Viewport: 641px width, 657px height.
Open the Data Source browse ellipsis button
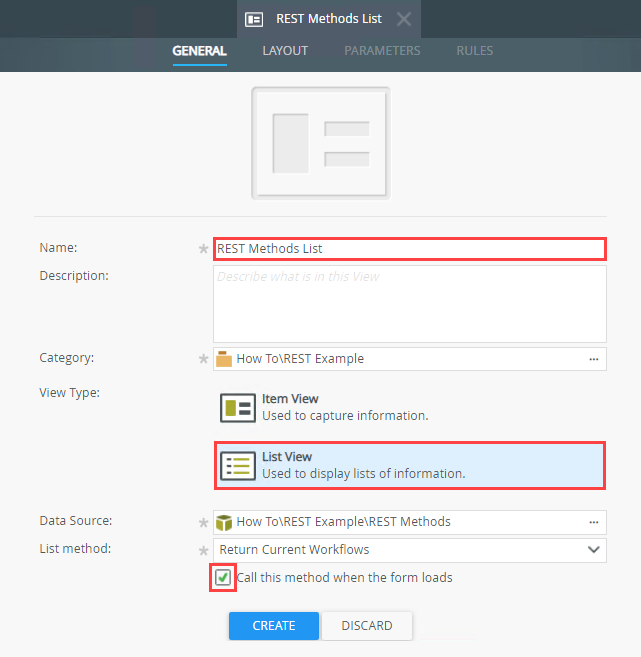pos(594,522)
